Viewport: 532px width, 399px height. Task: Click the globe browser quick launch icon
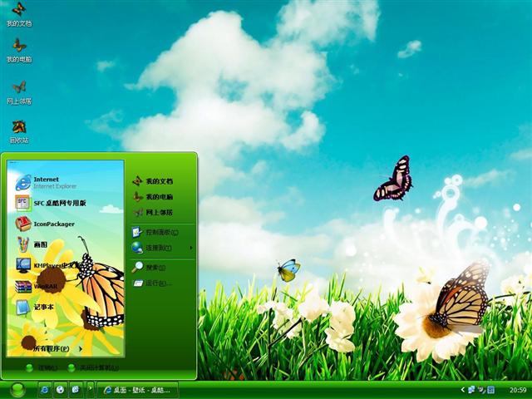[60, 390]
